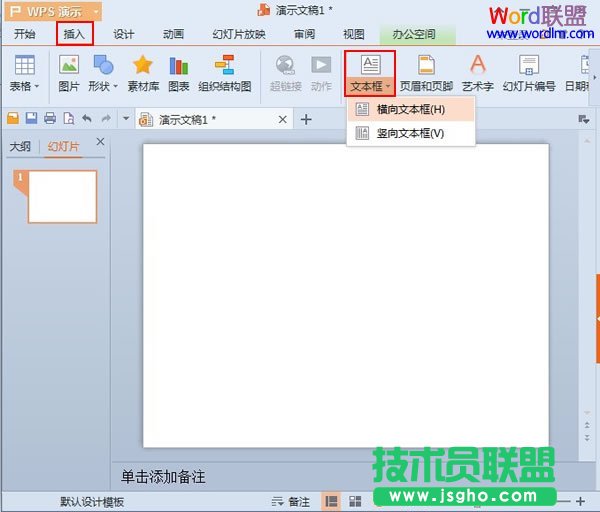
Task: Open print preview icon in quick toolbar
Action: (x=69, y=119)
